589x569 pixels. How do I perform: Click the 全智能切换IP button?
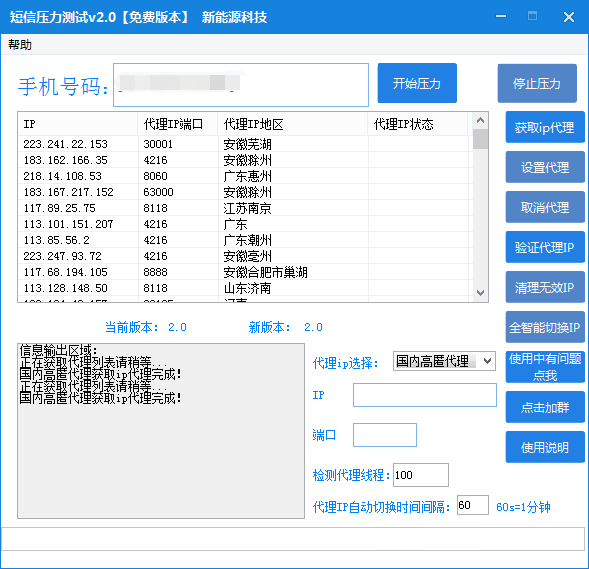click(545, 327)
